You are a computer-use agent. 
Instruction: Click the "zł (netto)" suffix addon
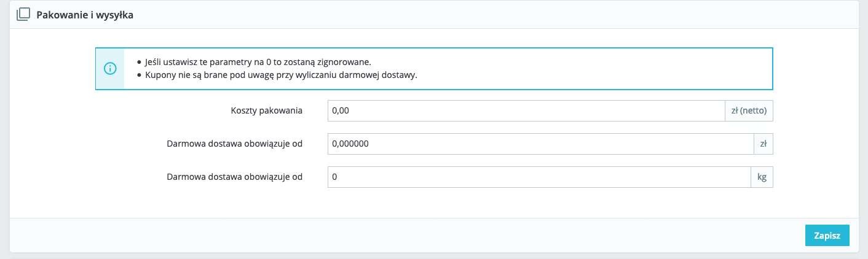click(749, 111)
